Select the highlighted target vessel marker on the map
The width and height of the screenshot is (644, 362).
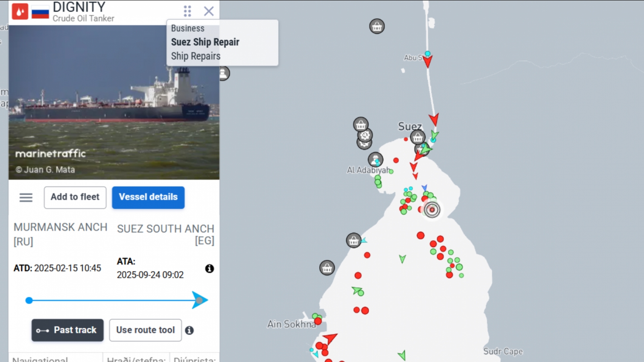[432, 210]
